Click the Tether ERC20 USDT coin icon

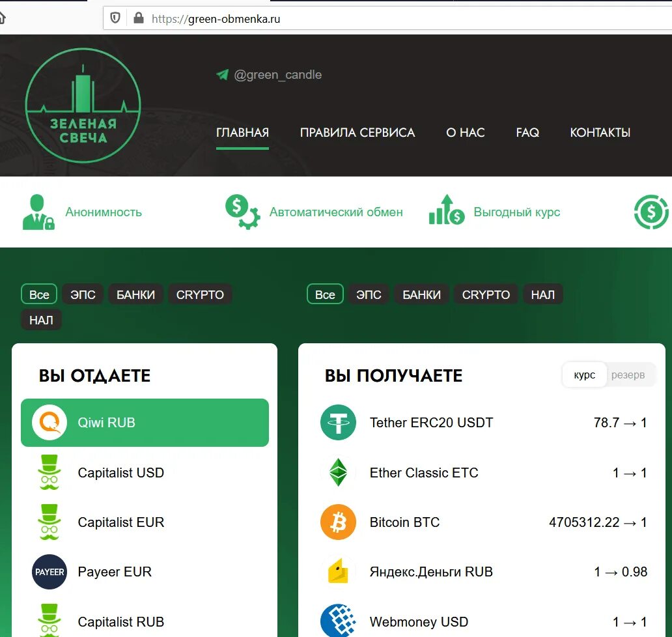(x=338, y=423)
